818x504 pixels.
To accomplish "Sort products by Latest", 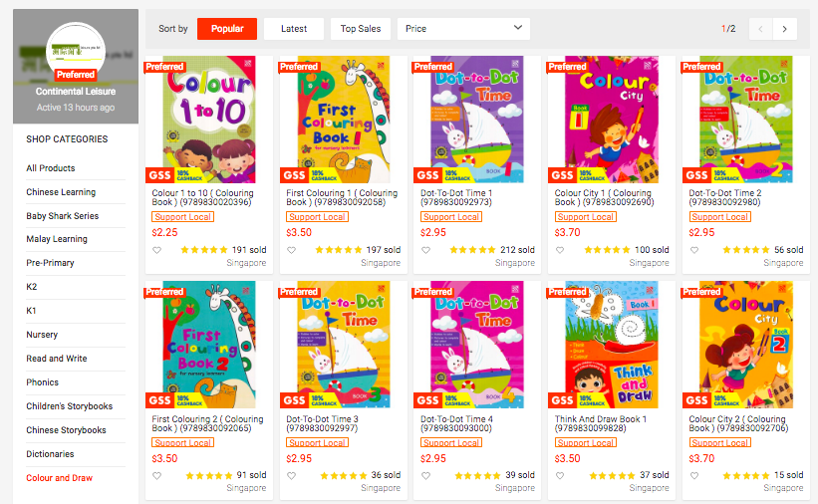I will [x=294, y=29].
